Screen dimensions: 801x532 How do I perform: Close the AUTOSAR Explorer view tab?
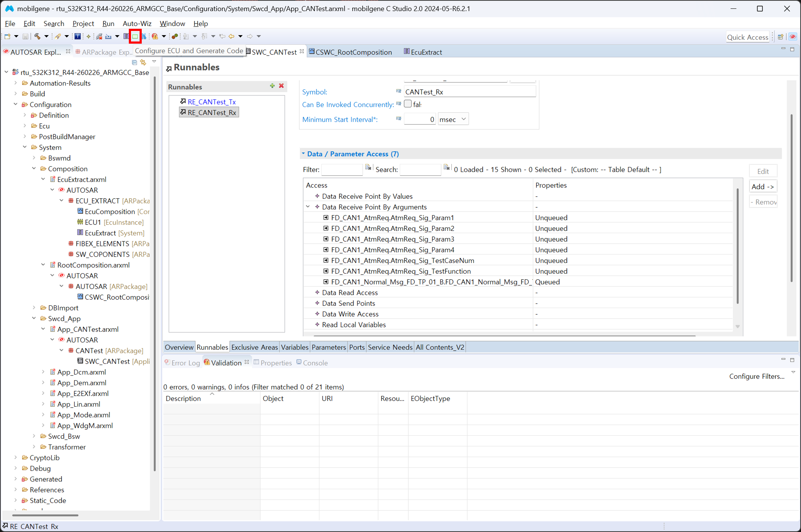pos(68,51)
